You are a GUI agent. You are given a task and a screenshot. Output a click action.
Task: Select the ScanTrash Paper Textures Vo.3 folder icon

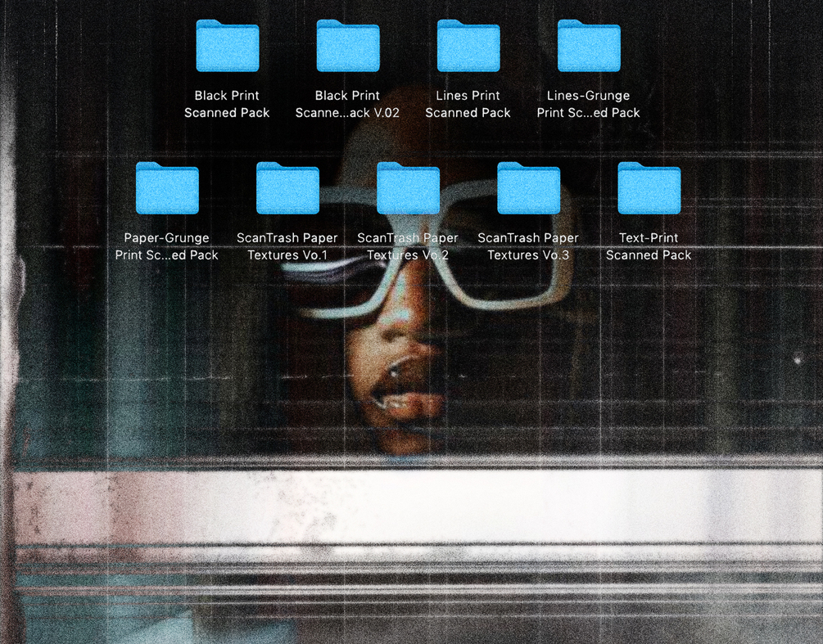[x=528, y=187]
